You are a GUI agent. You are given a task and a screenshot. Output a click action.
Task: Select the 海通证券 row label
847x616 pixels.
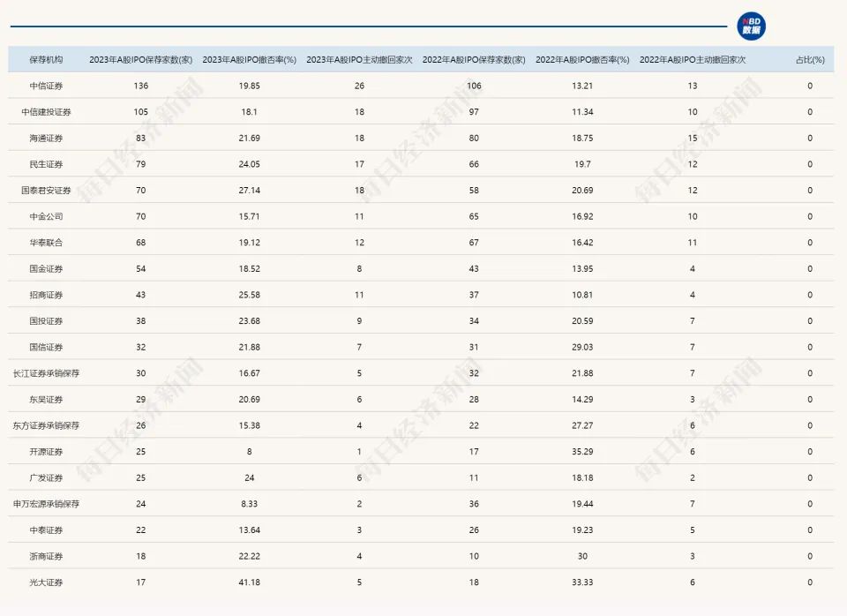pyautogui.click(x=46, y=139)
